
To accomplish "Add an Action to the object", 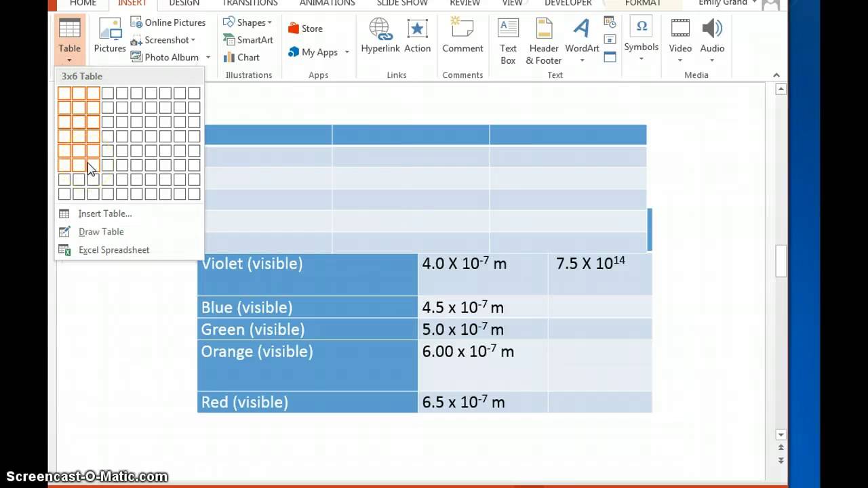I will pyautogui.click(x=418, y=37).
